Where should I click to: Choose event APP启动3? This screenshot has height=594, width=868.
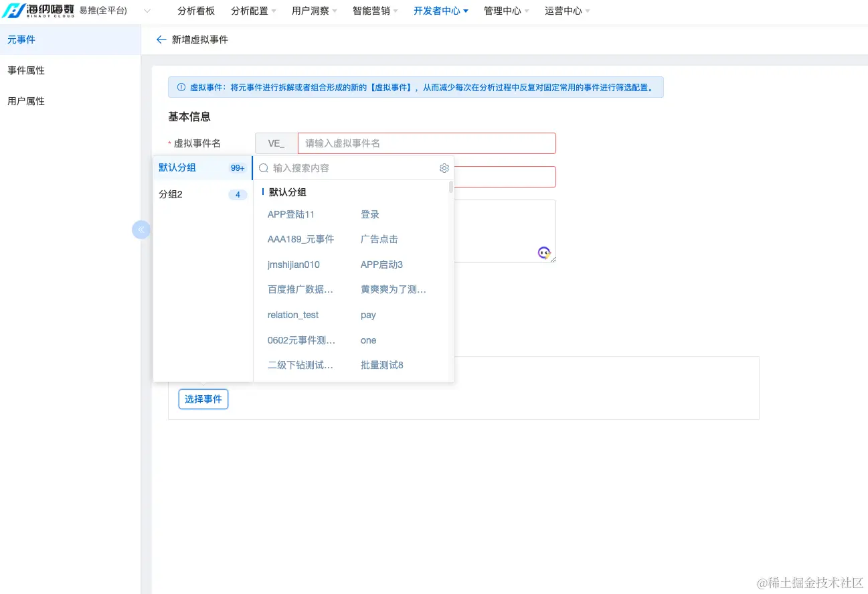(381, 265)
